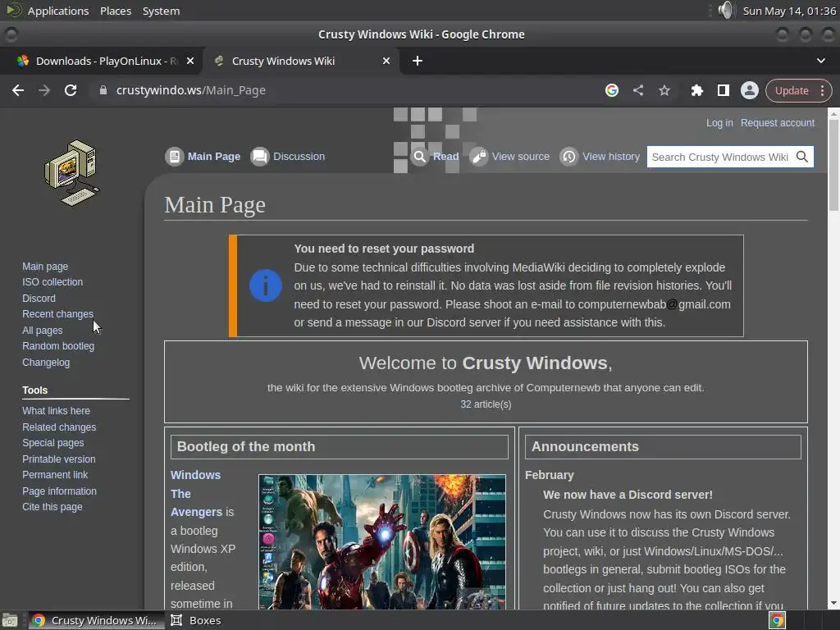Click the View history clock icon
840x630 pixels.
(x=569, y=157)
